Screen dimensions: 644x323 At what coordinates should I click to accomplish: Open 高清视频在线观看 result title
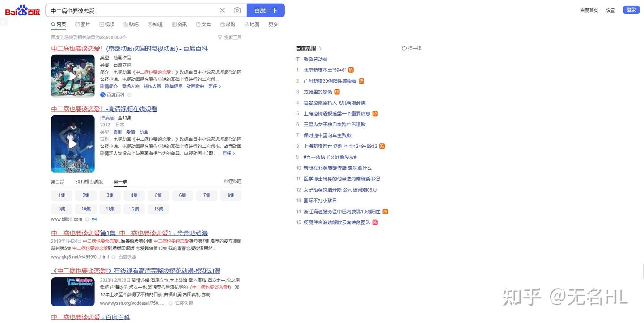[104, 109]
